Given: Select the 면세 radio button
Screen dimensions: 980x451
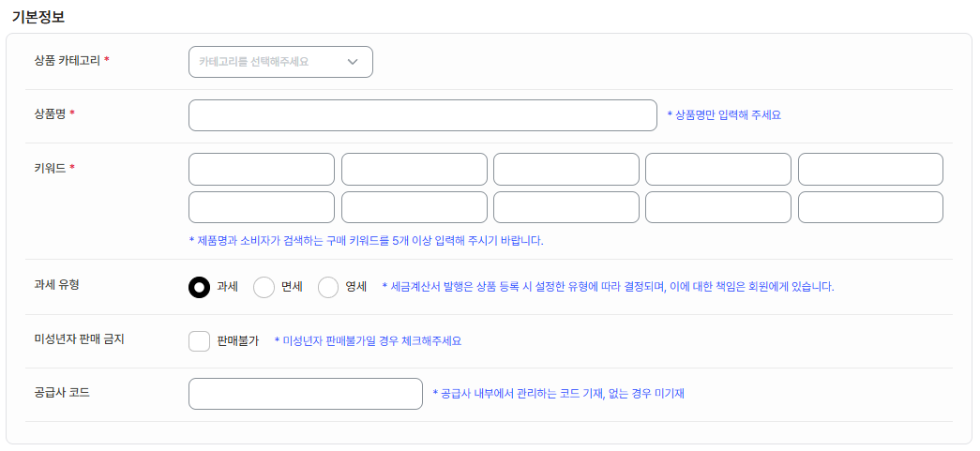Looking at the screenshot, I should [264, 287].
